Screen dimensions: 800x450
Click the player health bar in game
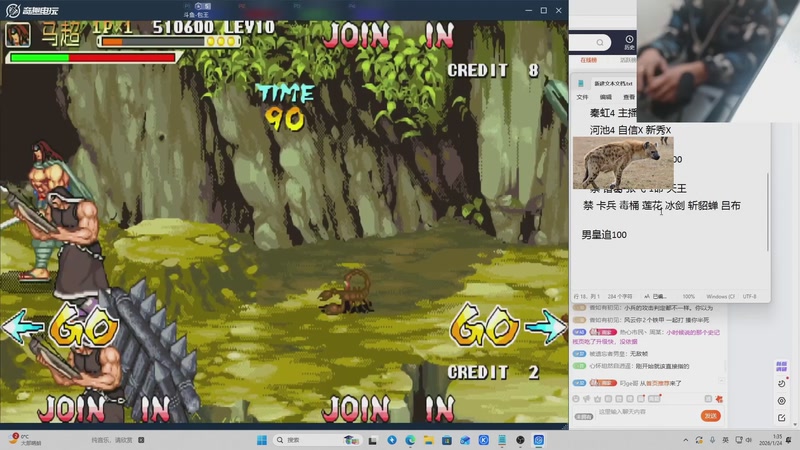93,58
